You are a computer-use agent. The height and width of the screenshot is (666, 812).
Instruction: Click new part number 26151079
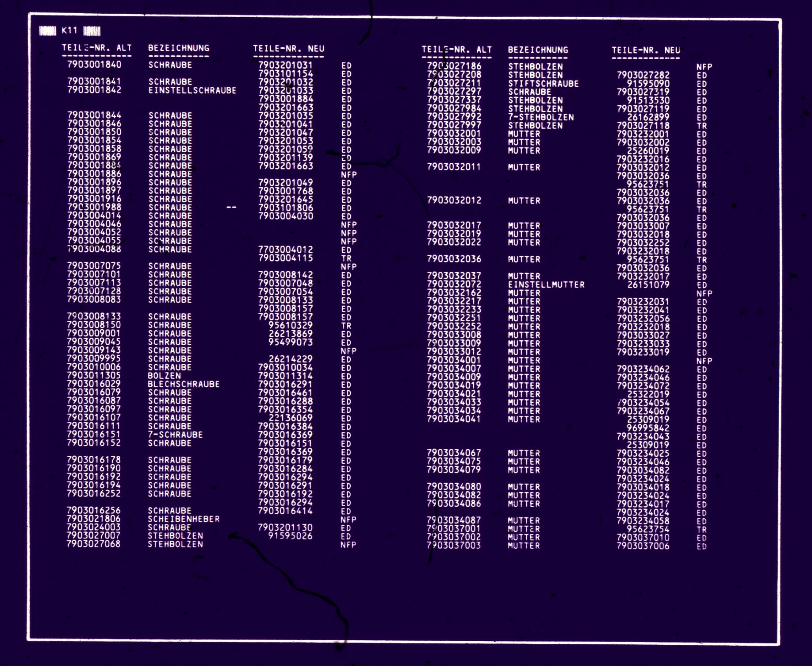648,285
